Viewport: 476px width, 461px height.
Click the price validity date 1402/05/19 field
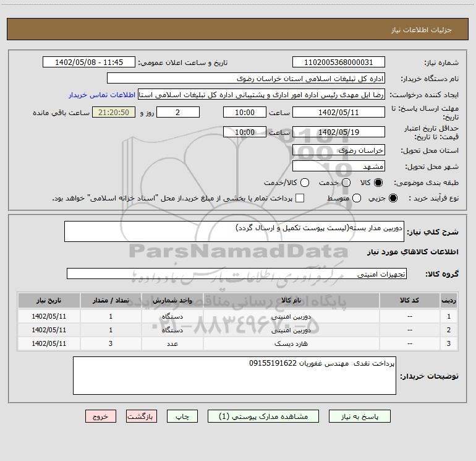[x=339, y=132]
